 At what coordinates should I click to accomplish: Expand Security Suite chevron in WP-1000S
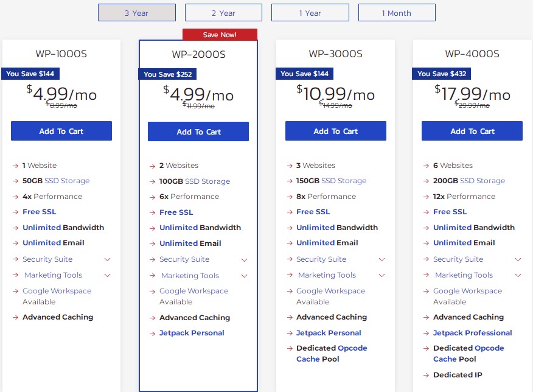107,259
